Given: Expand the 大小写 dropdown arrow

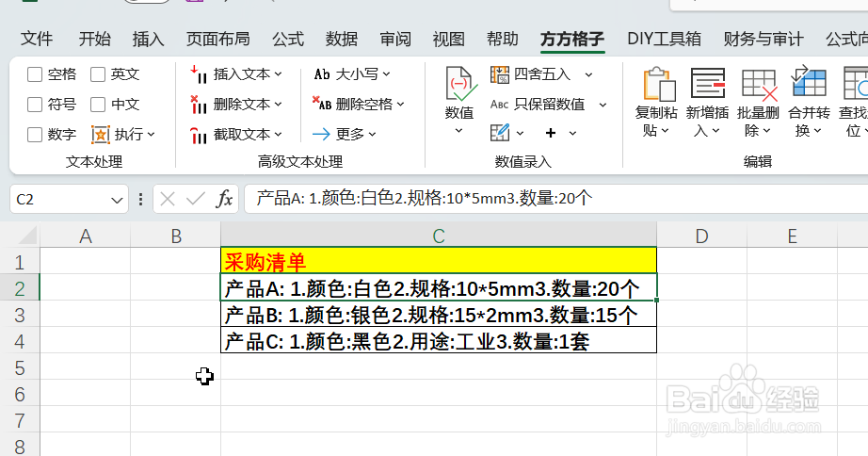Looking at the screenshot, I should (x=386, y=74).
